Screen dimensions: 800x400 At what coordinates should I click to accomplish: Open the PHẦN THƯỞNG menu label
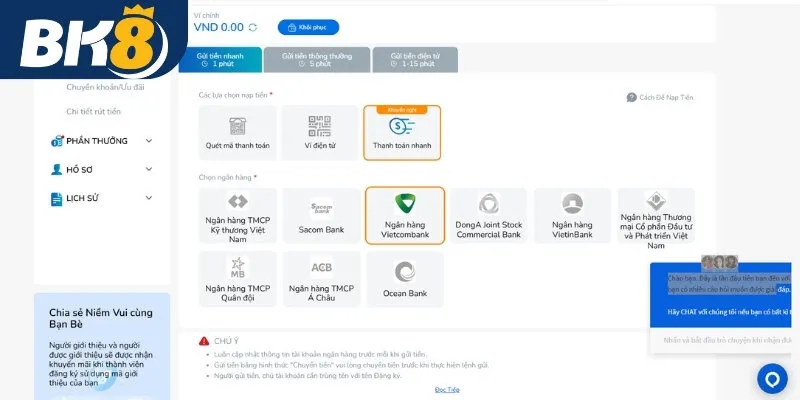(97, 141)
